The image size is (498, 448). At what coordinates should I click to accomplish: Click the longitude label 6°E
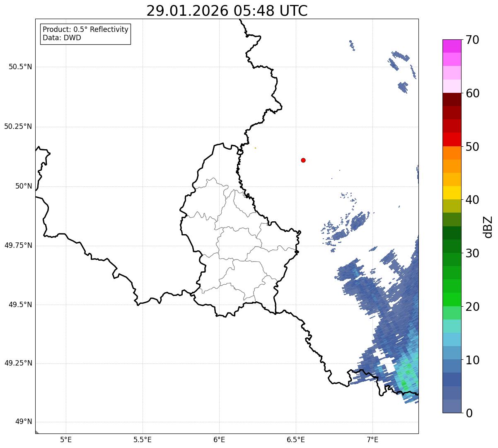(219, 439)
